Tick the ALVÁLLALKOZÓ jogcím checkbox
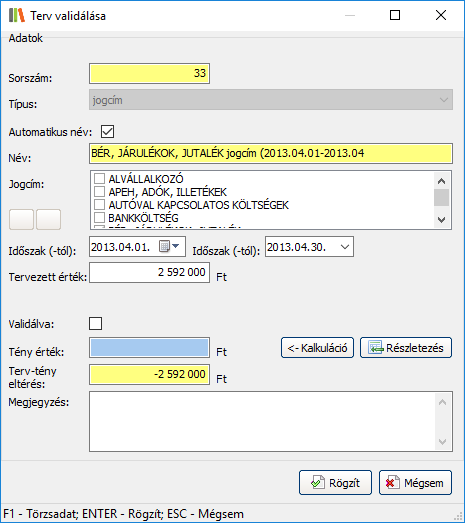 click(x=99, y=178)
